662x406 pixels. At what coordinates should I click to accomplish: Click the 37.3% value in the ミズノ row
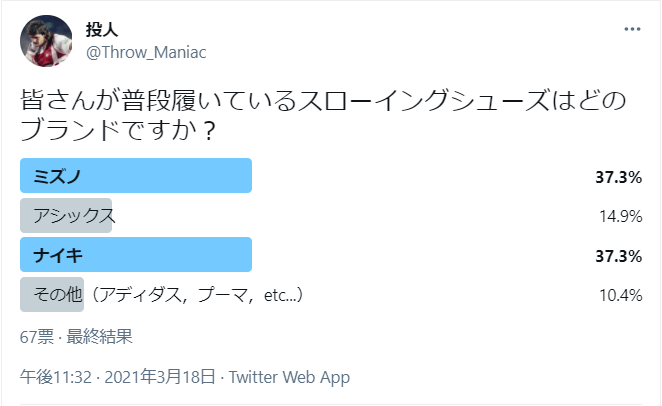click(x=618, y=176)
